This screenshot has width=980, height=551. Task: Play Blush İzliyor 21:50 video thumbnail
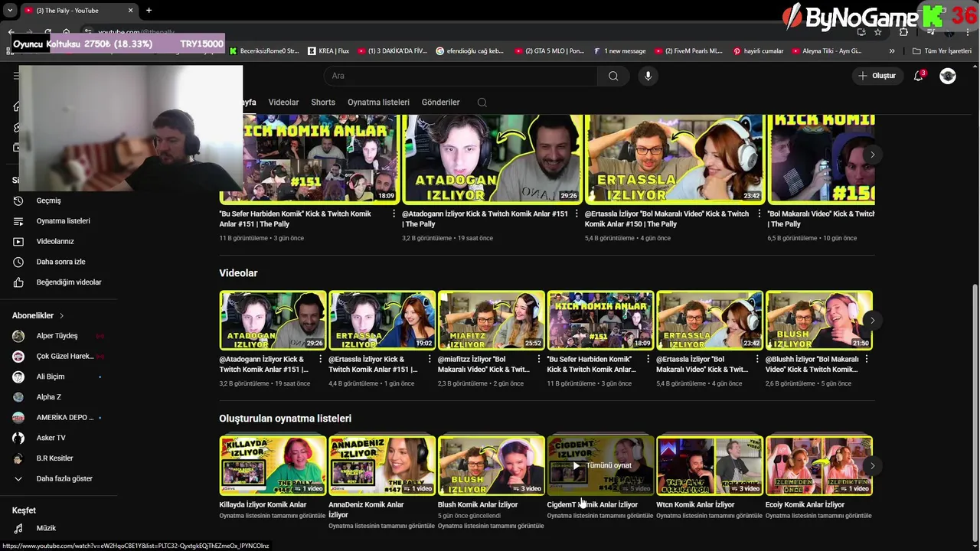(x=818, y=320)
